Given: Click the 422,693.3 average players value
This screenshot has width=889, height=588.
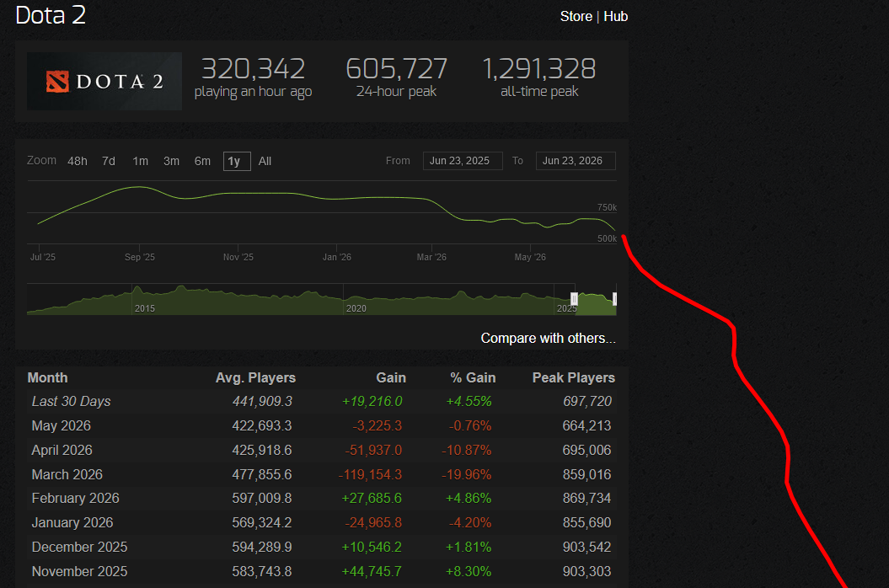Looking at the screenshot, I should (x=262, y=425).
